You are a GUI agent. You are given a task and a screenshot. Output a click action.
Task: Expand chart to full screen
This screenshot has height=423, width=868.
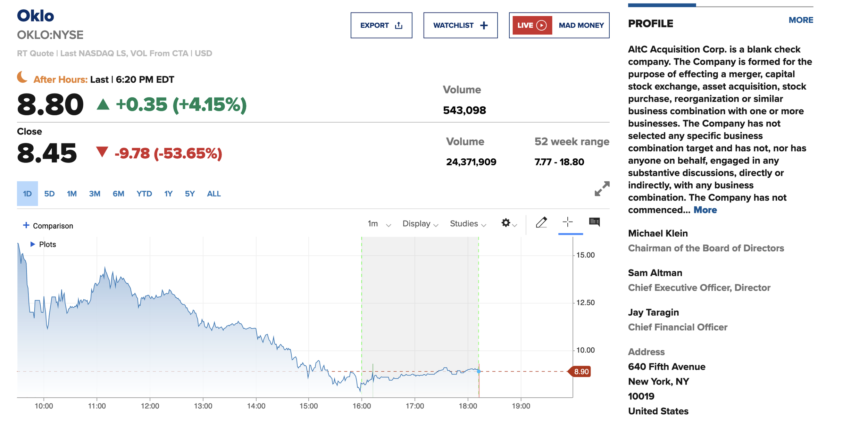(602, 189)
